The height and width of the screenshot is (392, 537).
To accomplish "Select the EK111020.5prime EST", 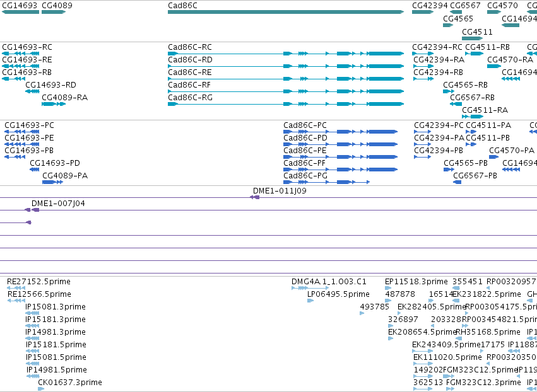I will [x=423, y=364].
